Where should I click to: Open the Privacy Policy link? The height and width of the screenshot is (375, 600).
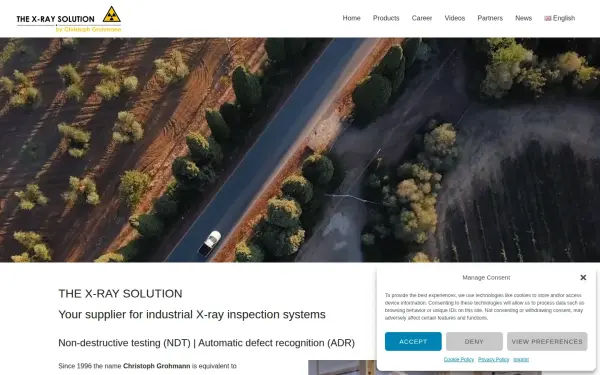[x=493, y=359]
